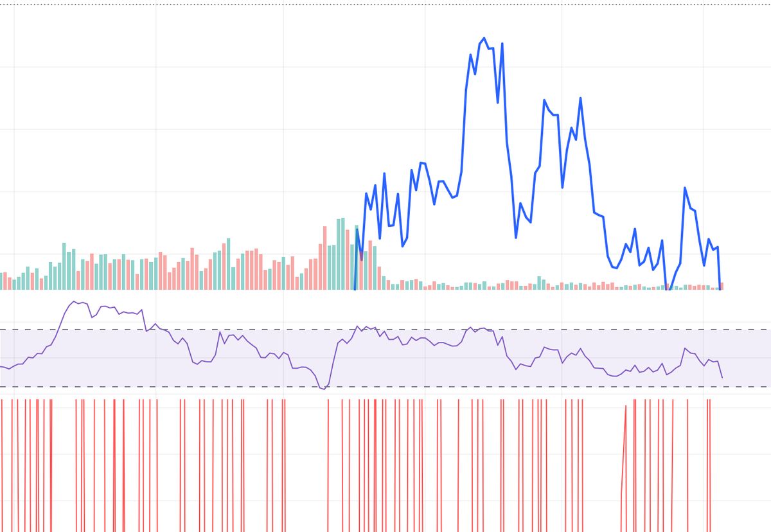Viewport: 771px width, 532px height.
Task: Click the blue line's final right endpoint
Action: pyautogui.click(x=720, y=289)
